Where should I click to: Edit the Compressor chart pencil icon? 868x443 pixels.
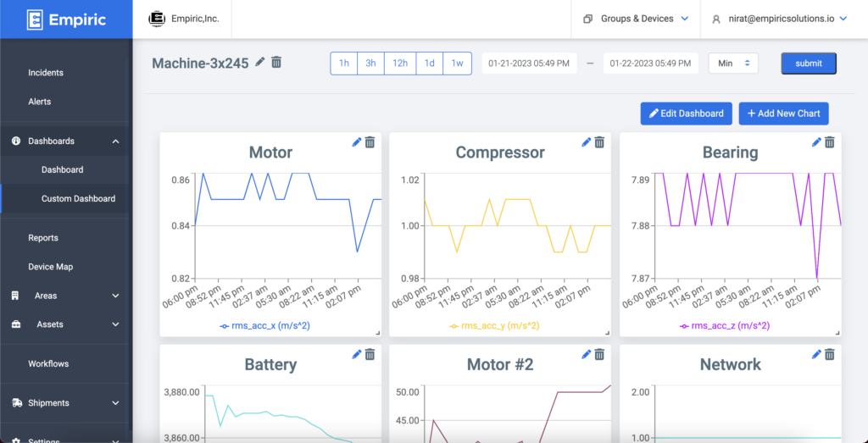pyautogui.click(x=587, y=142)
